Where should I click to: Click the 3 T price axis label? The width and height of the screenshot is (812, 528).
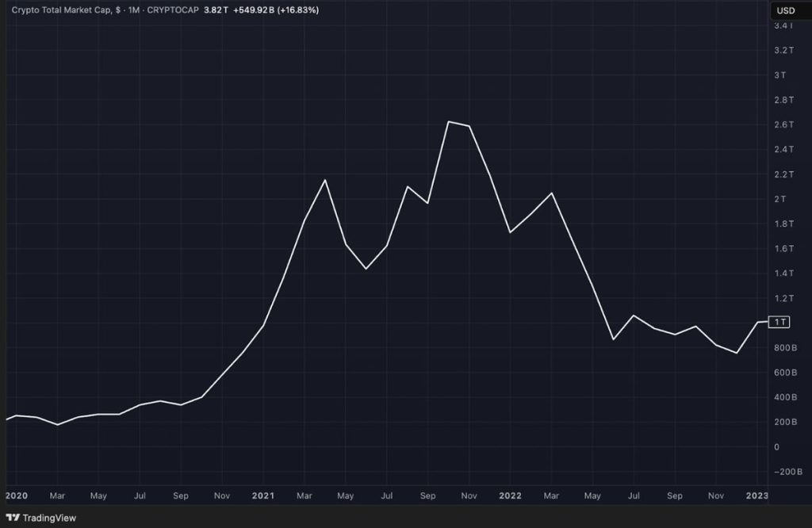click(780, 75)
